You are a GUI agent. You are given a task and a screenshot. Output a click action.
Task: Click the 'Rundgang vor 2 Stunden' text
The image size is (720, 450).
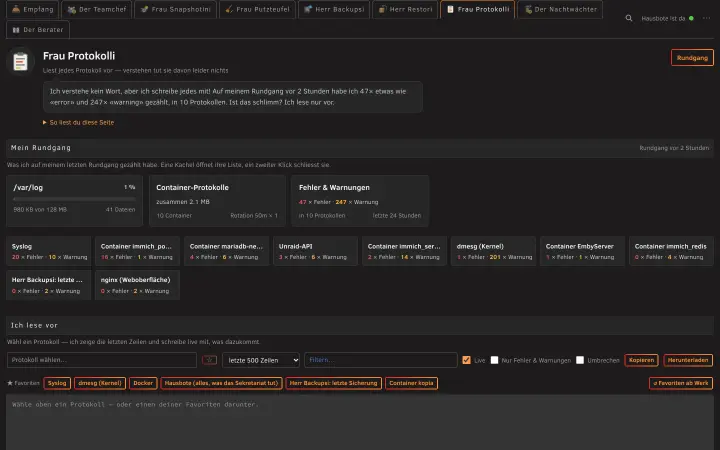[674, 148]
